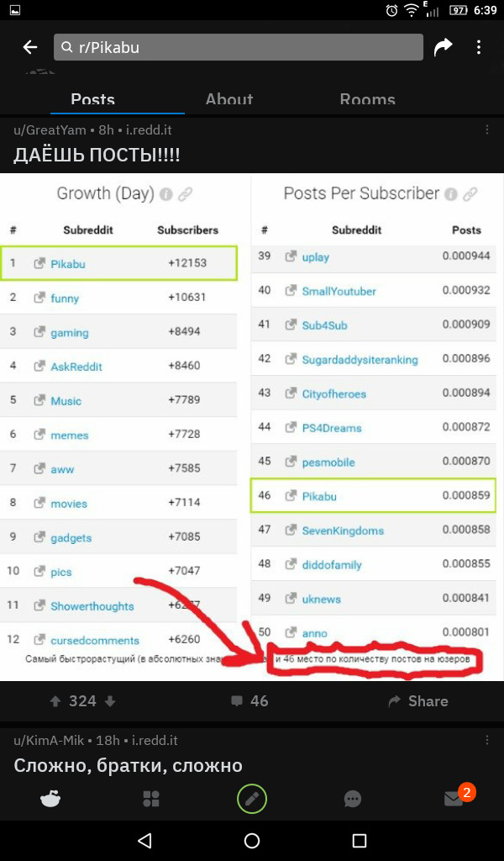The width and height of the screenshot is (504, 861).
Task: Upvote the ДАЁШЬ ПОСТЫ post
Action: 55,701
